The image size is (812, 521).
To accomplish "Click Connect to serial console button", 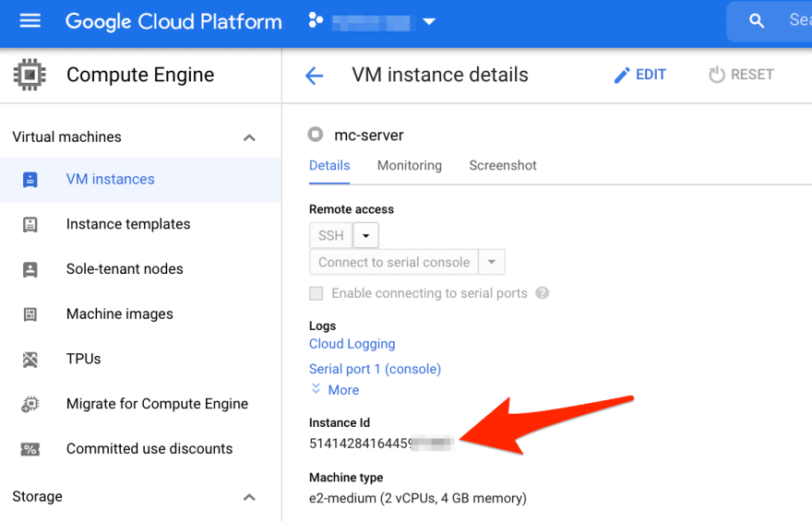I will click(x=394, y=262).
